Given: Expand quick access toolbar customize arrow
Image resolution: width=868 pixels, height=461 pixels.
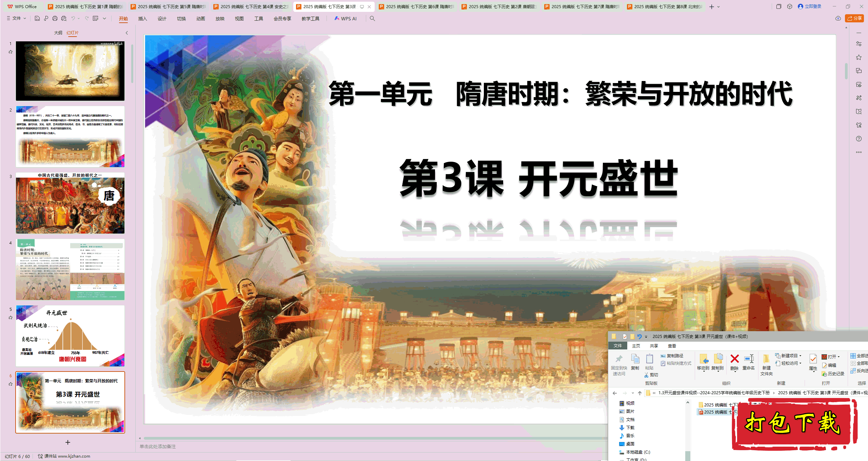Looking at the screenshot, I should (104, 18).
